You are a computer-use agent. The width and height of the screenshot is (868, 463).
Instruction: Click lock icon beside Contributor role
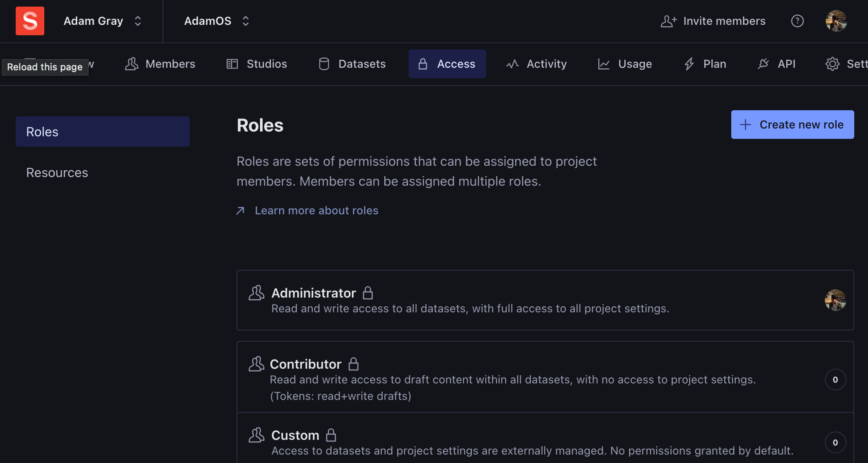(x=353, y=364)
